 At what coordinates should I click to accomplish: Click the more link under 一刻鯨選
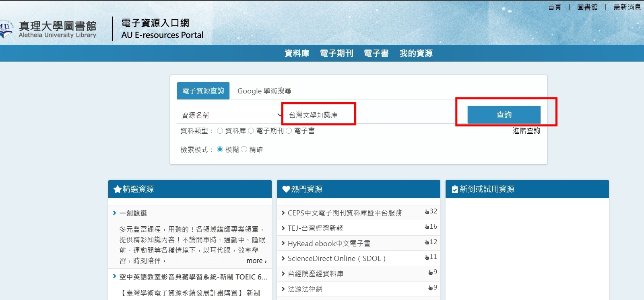click(x=256, y=261)
